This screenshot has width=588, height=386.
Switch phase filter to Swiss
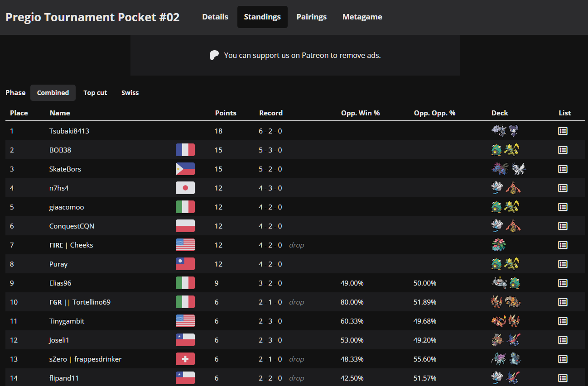coord(130,93)
